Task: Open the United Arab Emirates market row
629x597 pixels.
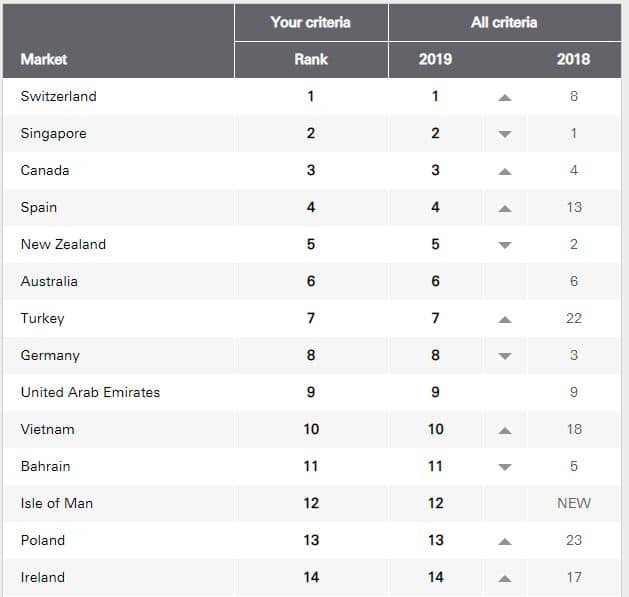Action: pos(312,392)
